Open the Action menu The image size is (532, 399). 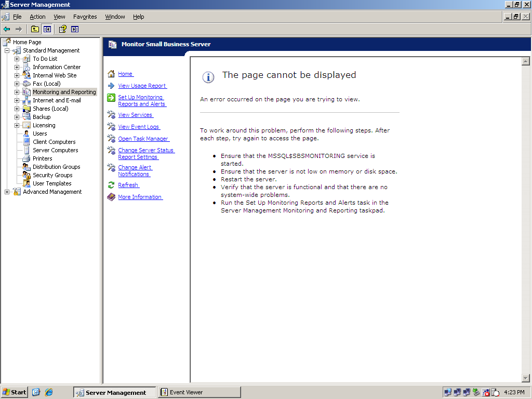[37, 17]
